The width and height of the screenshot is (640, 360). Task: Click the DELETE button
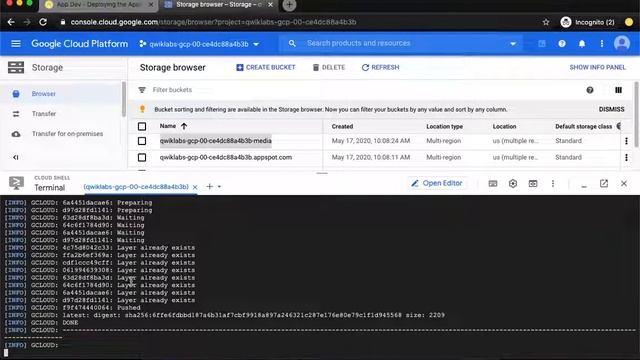coord(329,67)
